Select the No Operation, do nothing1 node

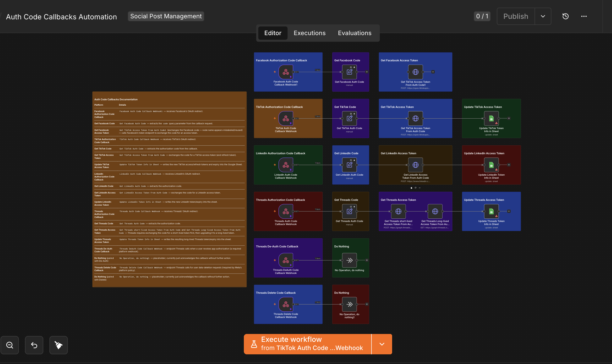click(x=350, y=304)
